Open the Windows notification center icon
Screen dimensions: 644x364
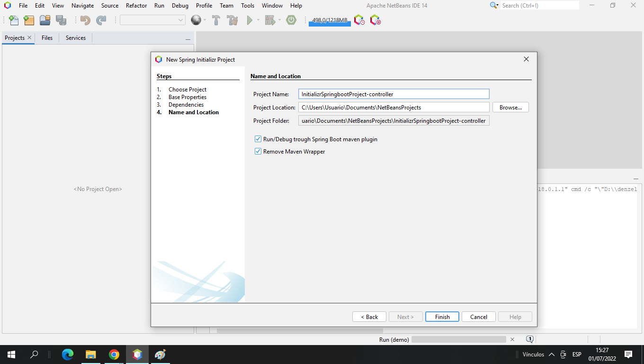click(628, 355)
